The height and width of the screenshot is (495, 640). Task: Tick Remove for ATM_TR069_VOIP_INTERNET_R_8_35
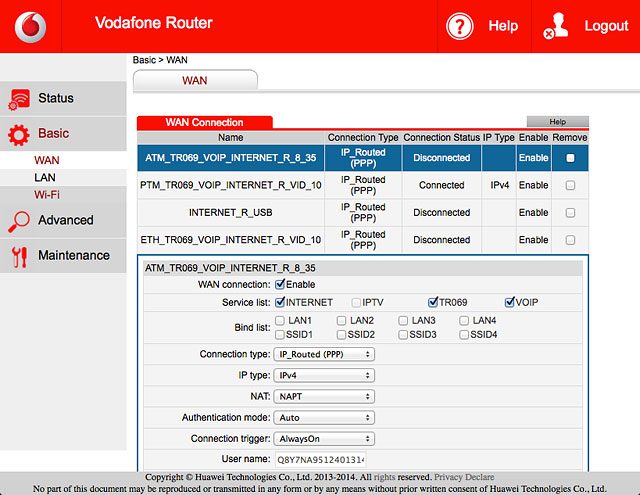click(x=570, y=158)
